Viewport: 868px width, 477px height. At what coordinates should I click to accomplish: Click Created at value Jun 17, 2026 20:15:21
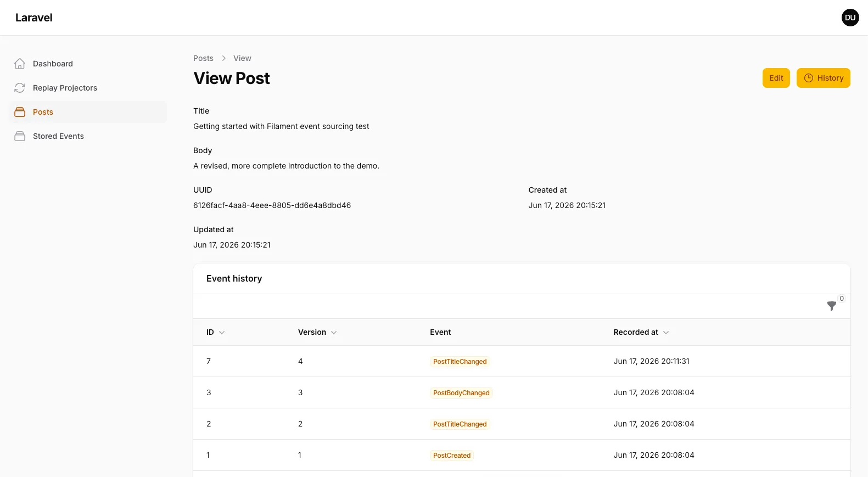(x=567, y=205)
